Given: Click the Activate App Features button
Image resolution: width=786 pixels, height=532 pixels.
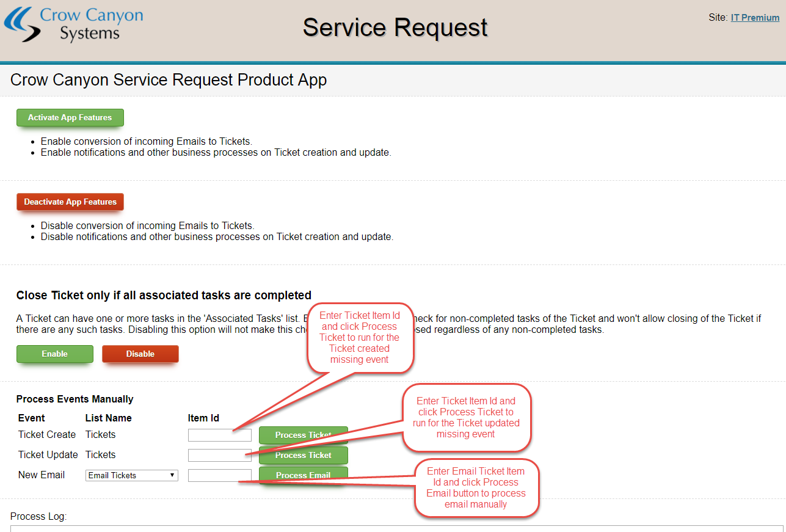Looking at the screenshot, I should 70,118.
